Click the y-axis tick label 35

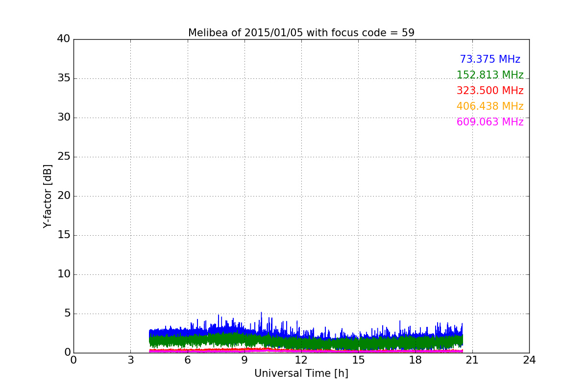(64, 78)
